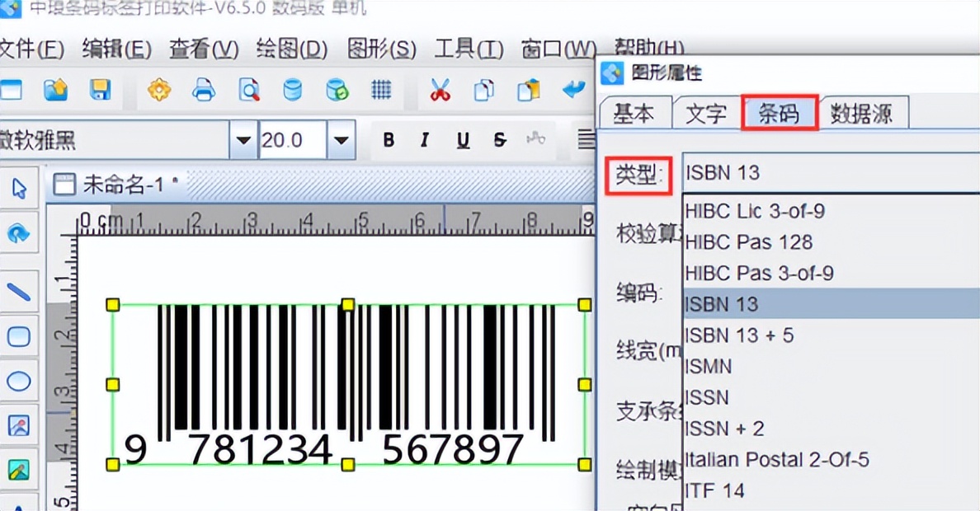Click the 微软雅黑 font name field
980x511 pixels.
tap(115, 140)
